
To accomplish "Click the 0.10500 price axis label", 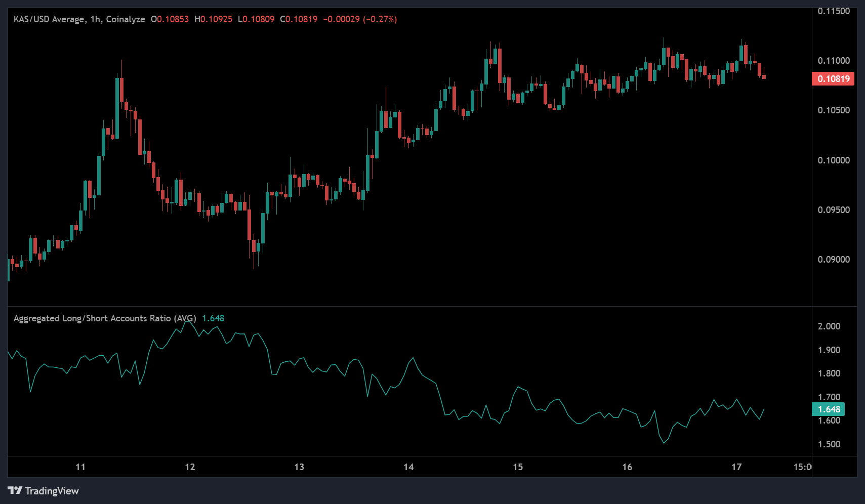I will click(x=834, y=110).
